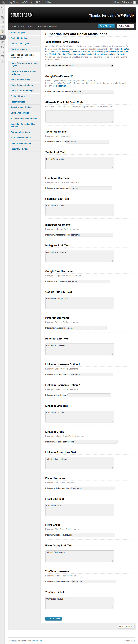Screen dimensions: 138x644
Task: Select Basic Site Settings tab
Action: (24, 38)
